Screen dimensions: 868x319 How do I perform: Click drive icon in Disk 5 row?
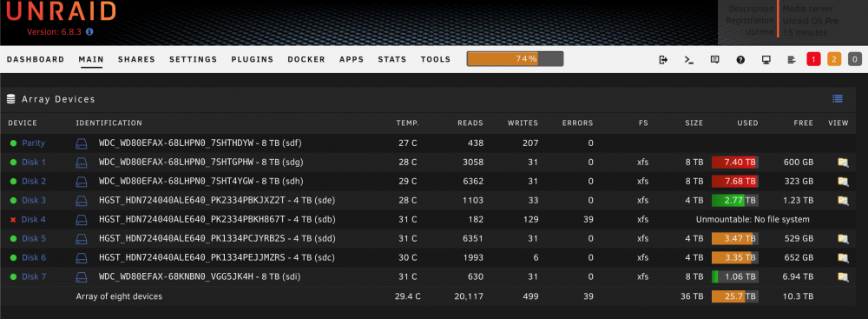click(x=82, y=238)
